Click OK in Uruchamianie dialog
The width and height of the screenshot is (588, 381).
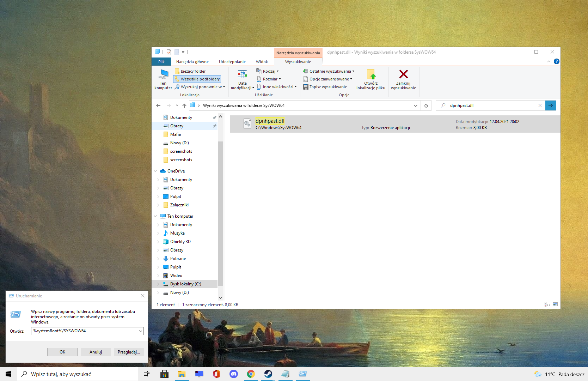[62, 352]
